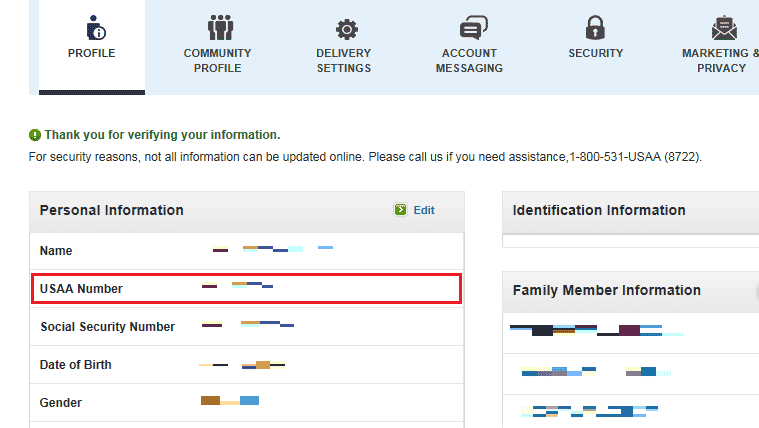Click the Account Messaging chat bubbles icon
759x428 pixels.
point(473,28)
